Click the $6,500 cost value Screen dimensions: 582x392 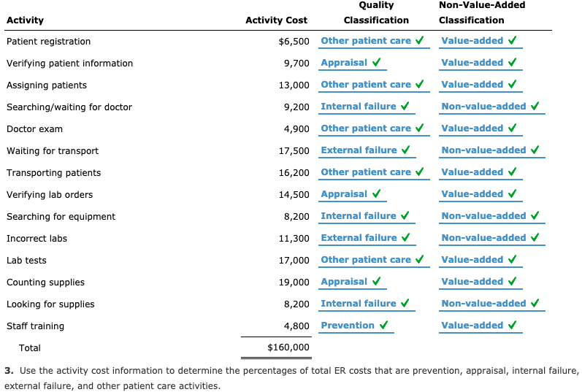[294, 41]
